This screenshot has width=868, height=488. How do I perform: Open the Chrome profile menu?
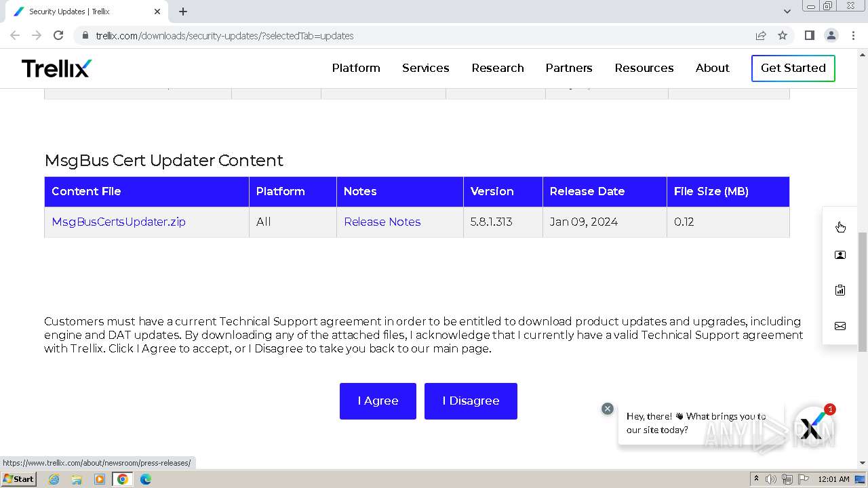pyautogui.click(x=831, y=35)
